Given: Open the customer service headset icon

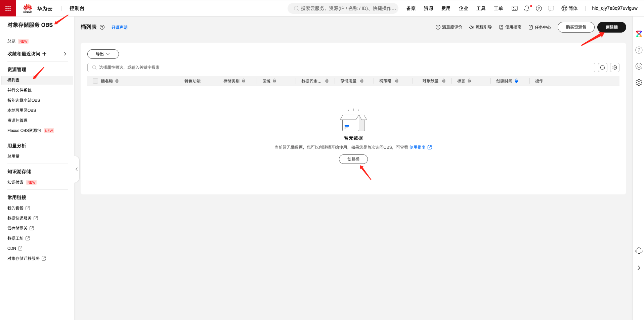Looking at the screenshot, I should tap(639, 251).
